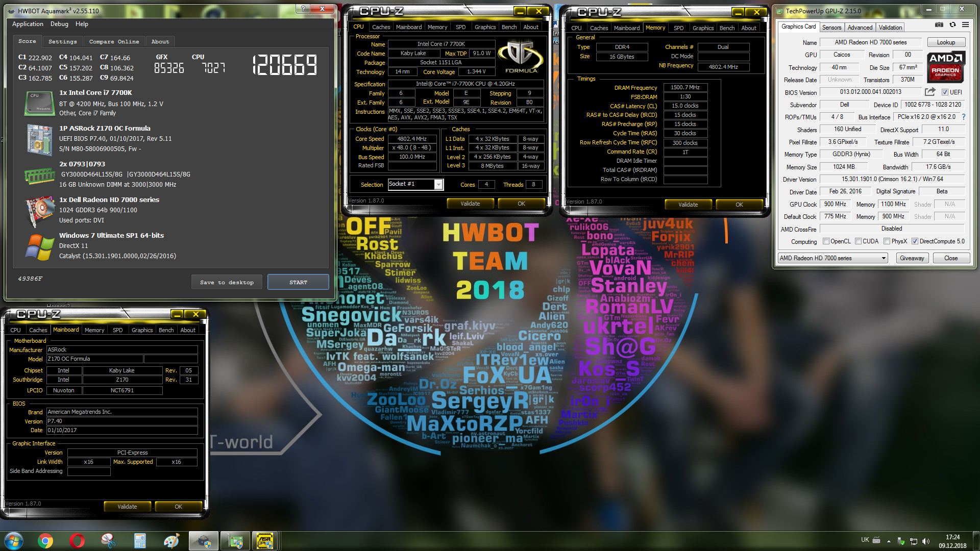The image size is (980, 551).
Task: Open Caches tab in top-middle CPU-Z window
Action: click(x=381, y=27)
